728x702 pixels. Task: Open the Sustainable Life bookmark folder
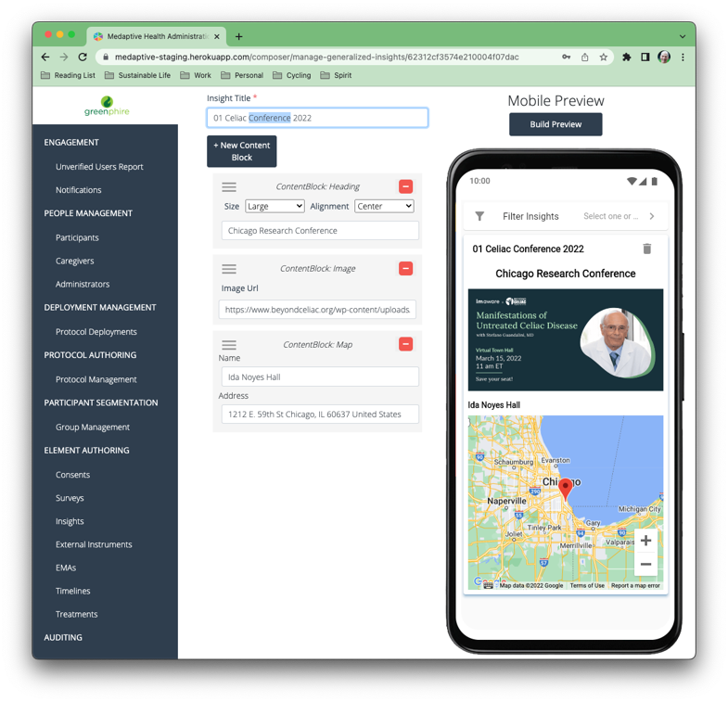137,75
